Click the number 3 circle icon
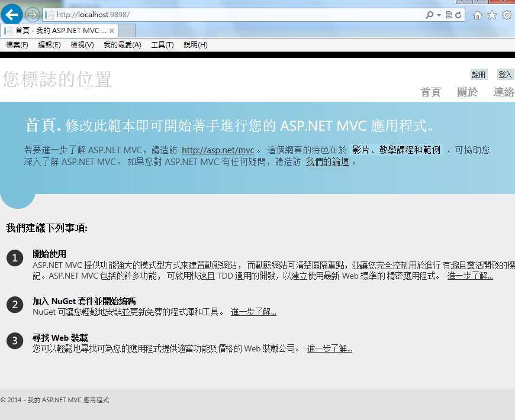The image size is (515, 420). (15, 341)
